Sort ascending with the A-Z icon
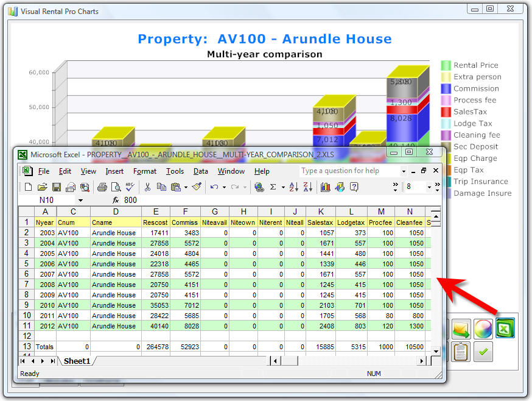 click(x=294, y=187)
